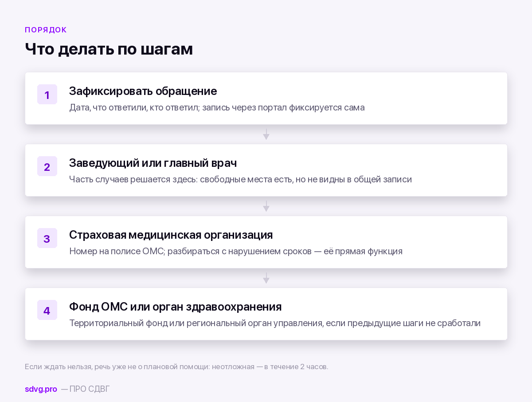Click the step number 4 badge
The width and height of the screenshot is (532, 402).
coord(47,310)
